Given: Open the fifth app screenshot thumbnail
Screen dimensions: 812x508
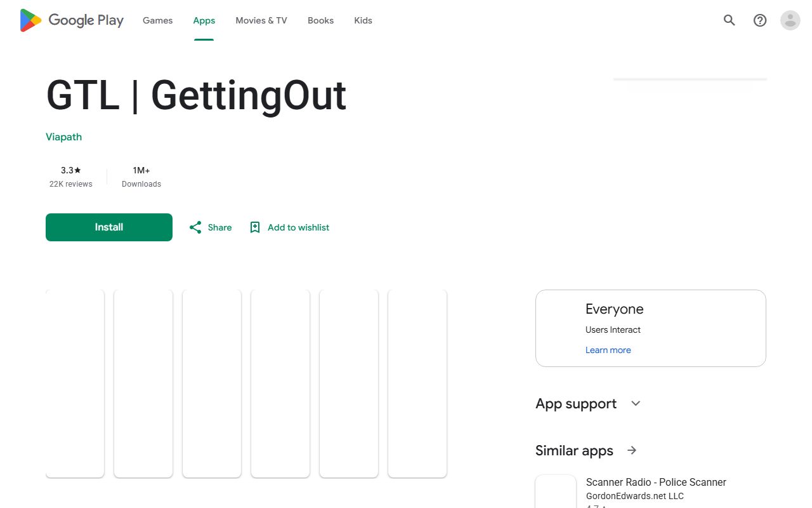Looking at the screenshot, I should coord(349,384).
